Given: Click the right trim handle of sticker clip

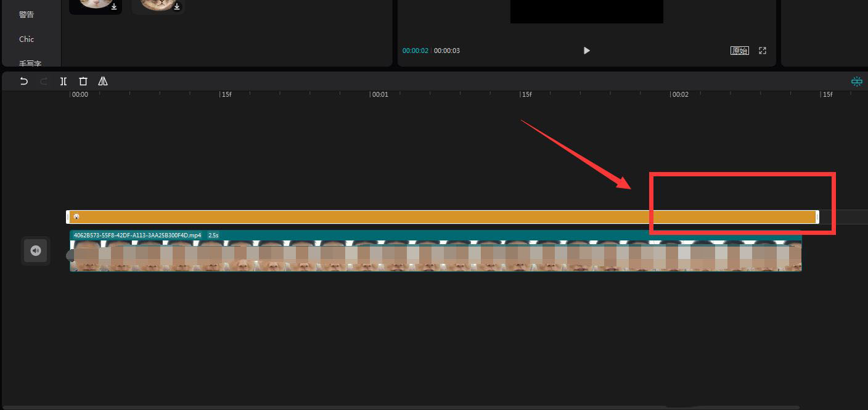Looking at the screenshot, I should click(x=817, y=217).
